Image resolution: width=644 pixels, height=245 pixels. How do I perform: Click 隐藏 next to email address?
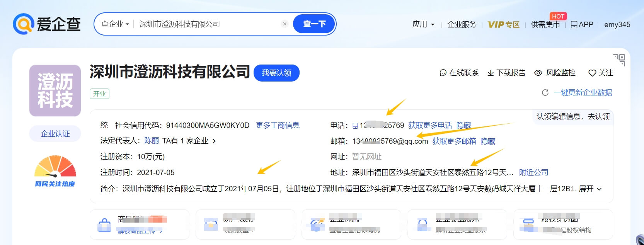tap(487, 141)
